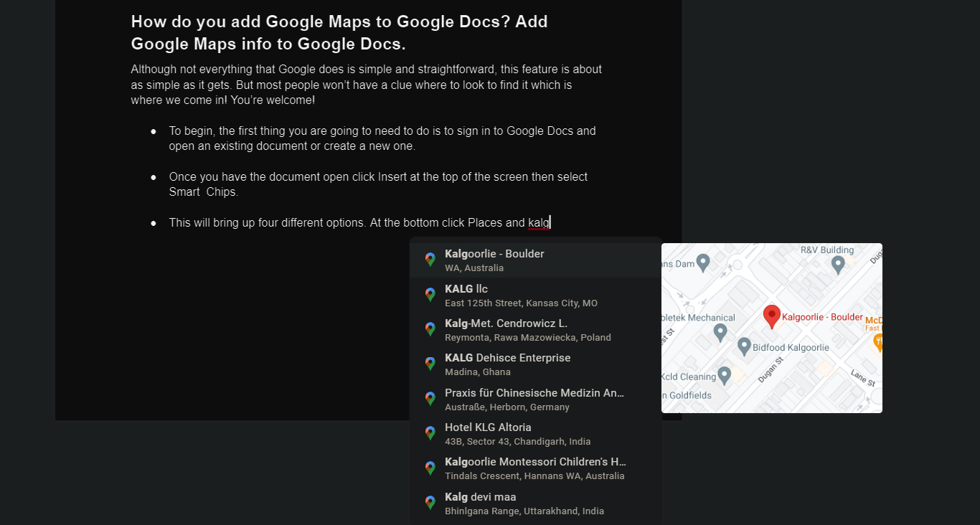Place cursor after typed word 'kalg'
This screenshot has height=525, width=980.
click(550, 222)
